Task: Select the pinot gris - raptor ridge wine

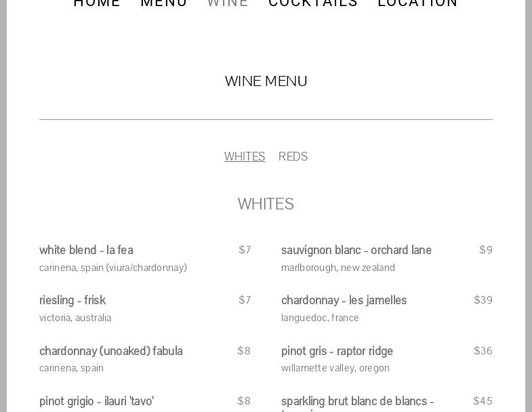Action: tap(337, 351)
